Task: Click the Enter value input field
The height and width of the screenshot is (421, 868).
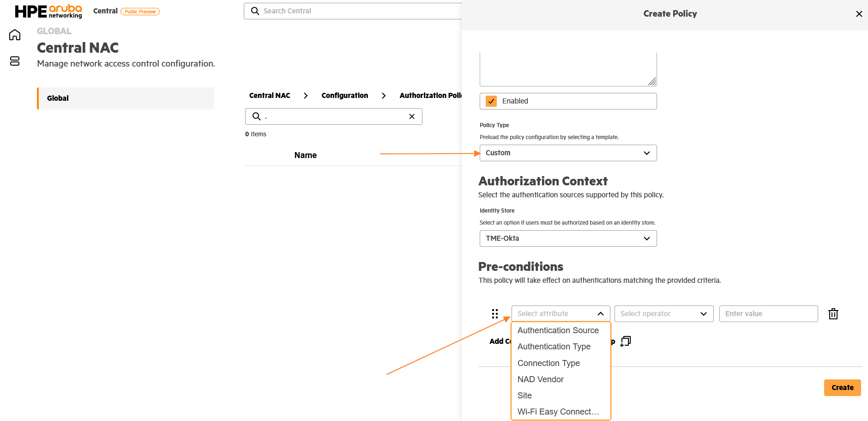Action: point(768,314)
